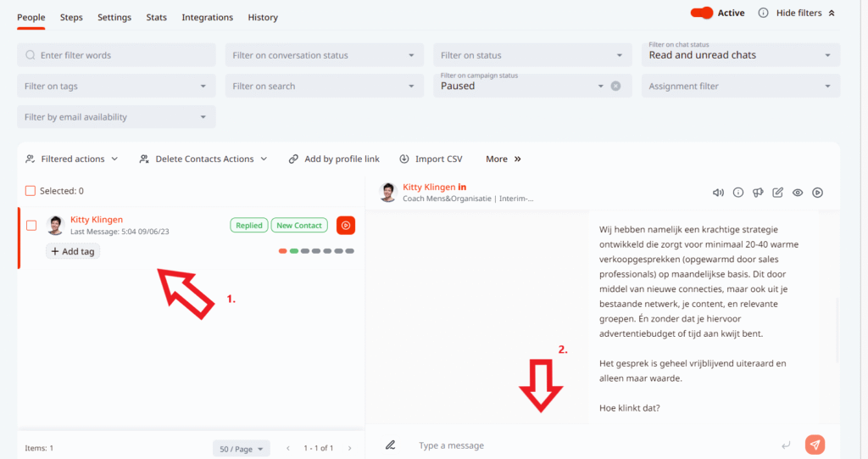Click the speaker icon in chat header
The image size is (868, 459).
click(718, 193)
